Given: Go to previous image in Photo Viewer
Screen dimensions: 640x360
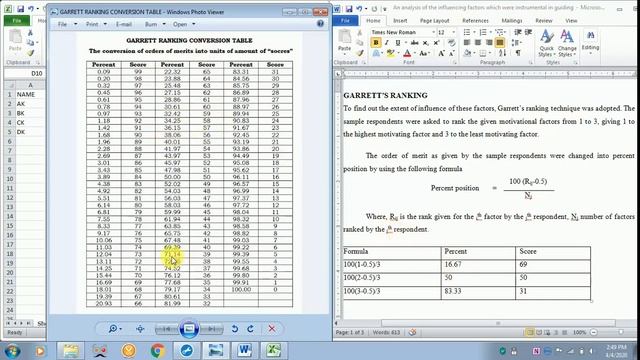Looking at the screenshot, I should [167, 329].
